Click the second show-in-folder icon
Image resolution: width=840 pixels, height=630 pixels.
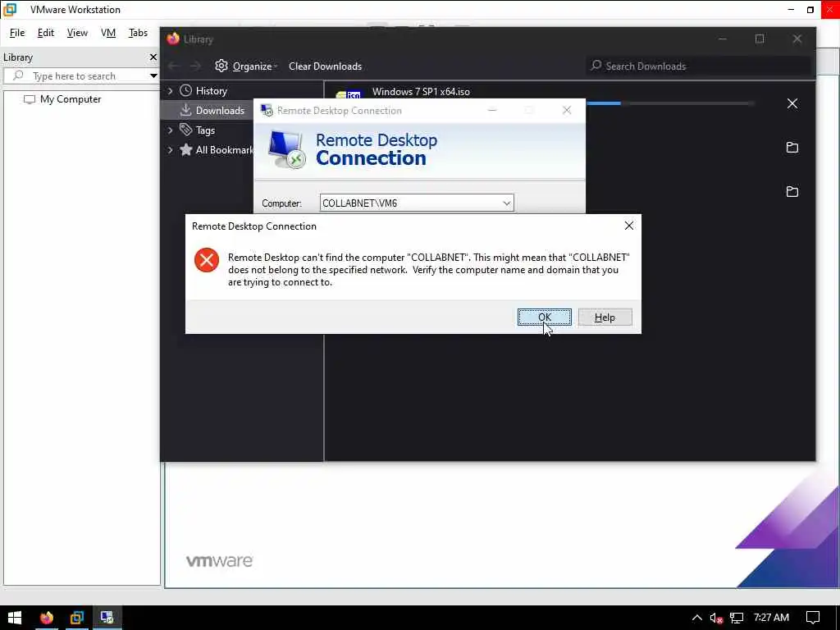[x=792, y=191]
